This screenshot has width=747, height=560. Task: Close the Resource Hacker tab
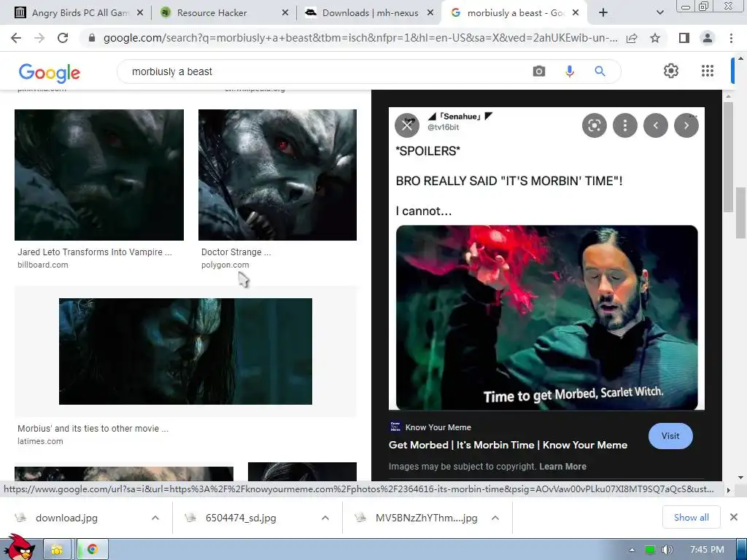[x=285, y=13]
